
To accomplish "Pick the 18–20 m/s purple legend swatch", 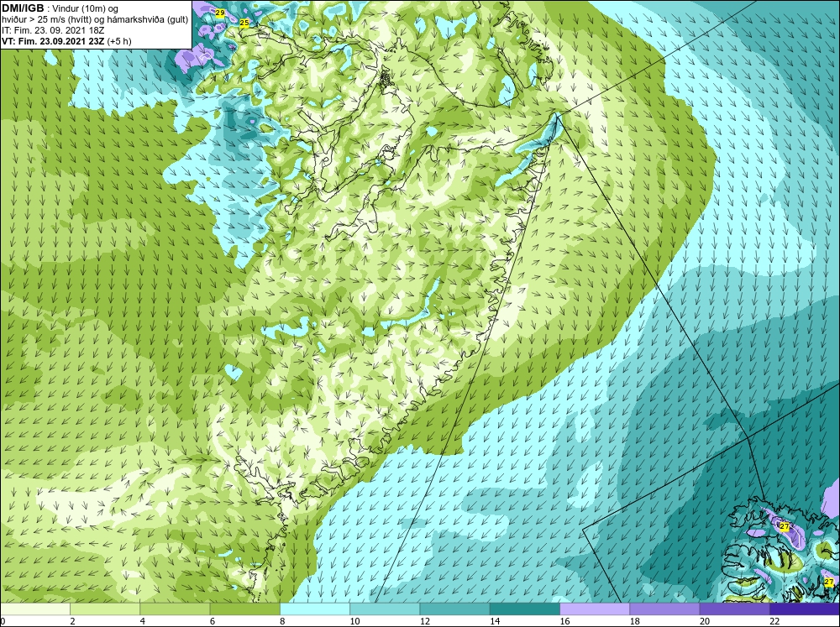I will click(664, 609).
